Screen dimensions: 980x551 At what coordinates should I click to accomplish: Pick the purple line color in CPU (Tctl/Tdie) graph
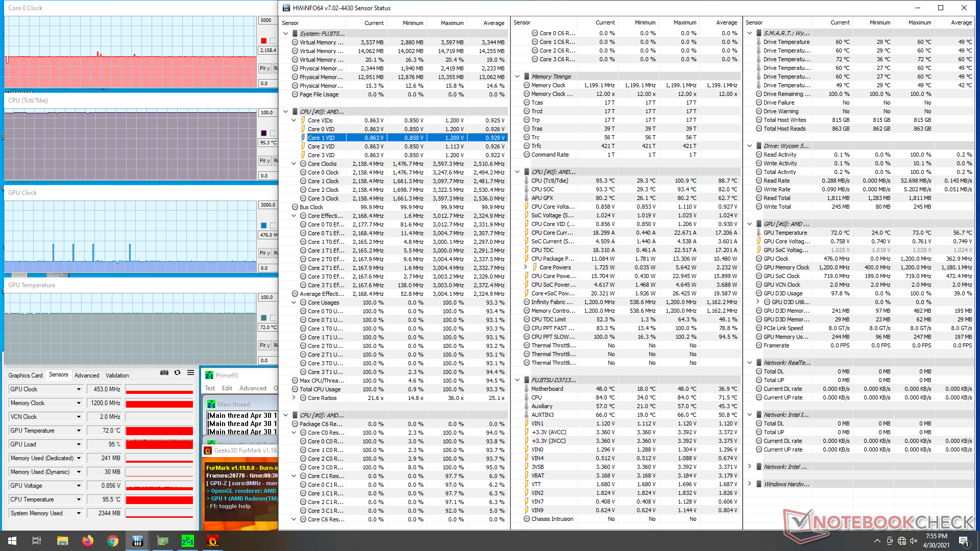click(263, 133)
